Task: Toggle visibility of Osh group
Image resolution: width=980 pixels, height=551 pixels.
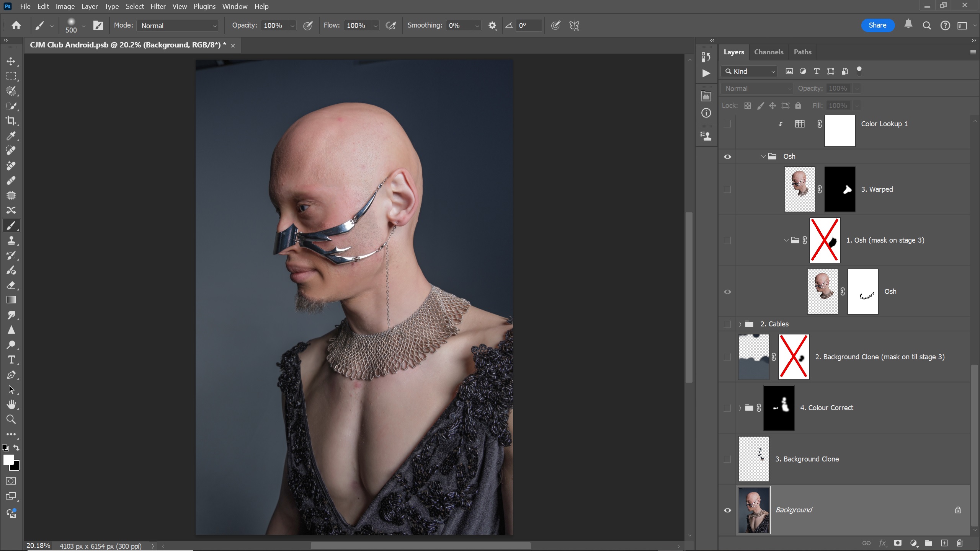Action: [x=727, y=156]
